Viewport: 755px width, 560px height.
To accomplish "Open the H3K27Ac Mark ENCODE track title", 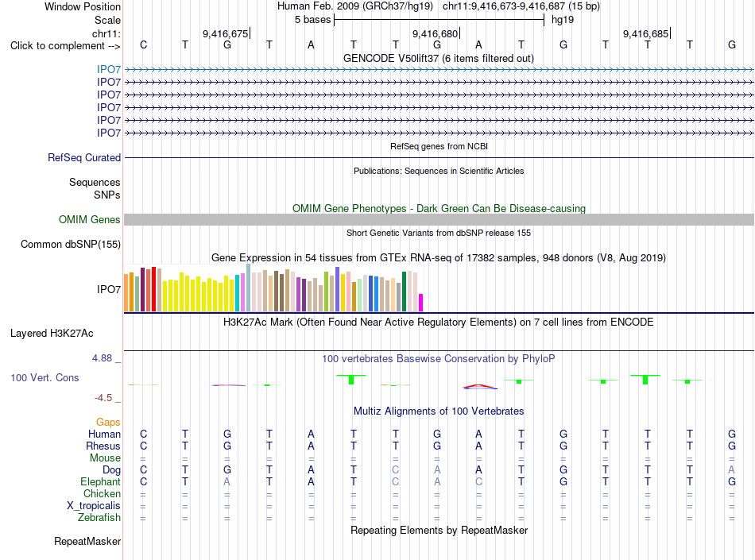I will (439, 322).
